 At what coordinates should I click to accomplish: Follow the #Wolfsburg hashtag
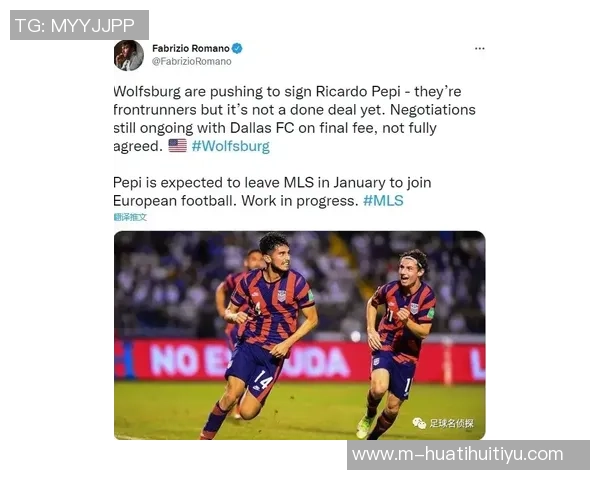click(x=231, y=146)
